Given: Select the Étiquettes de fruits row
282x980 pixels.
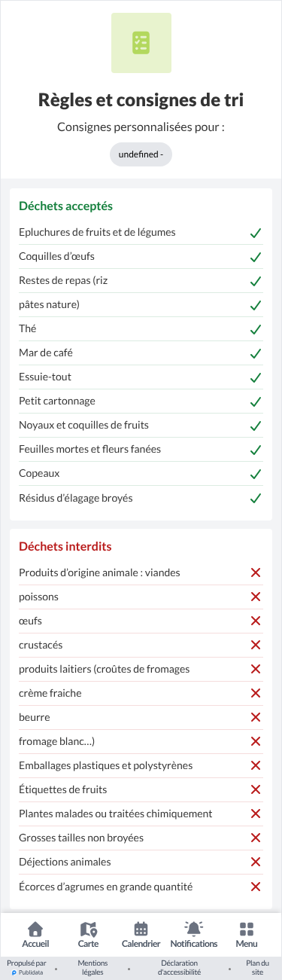Looking at the screenshot, I should (141, 789).
